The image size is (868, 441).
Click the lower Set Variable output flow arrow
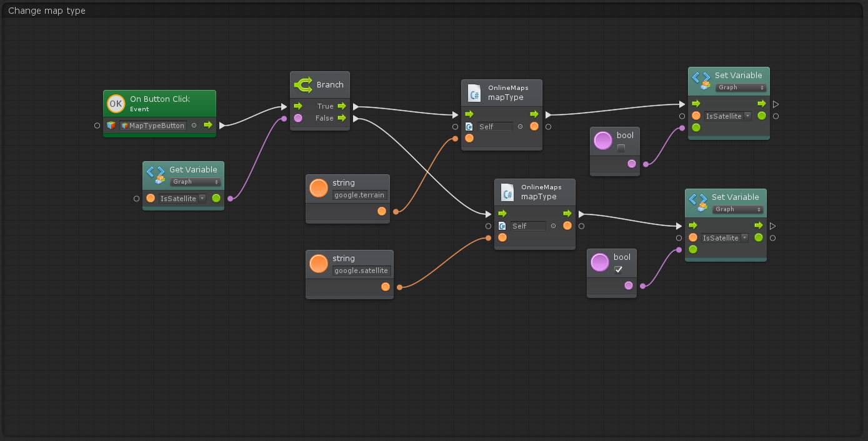click(x=759, y=225)
